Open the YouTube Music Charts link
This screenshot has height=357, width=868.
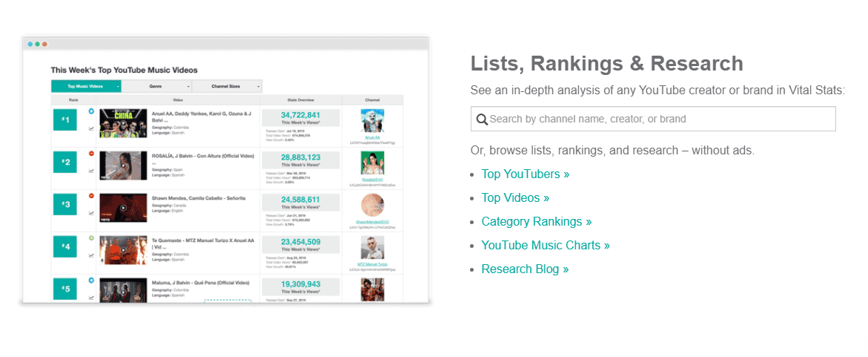[546, 246]
